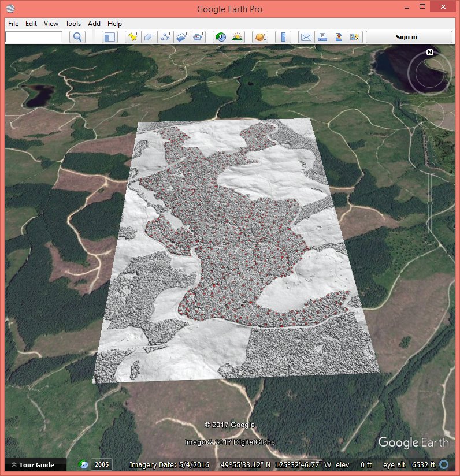Open the Add menu
The image size is (460, 476).
click(x=94, y=24)
